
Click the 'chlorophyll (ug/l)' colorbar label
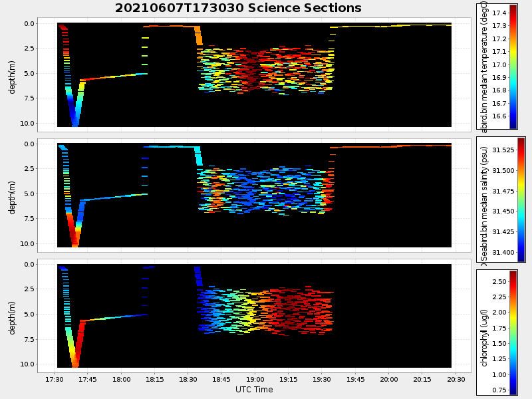coord(484,338)
